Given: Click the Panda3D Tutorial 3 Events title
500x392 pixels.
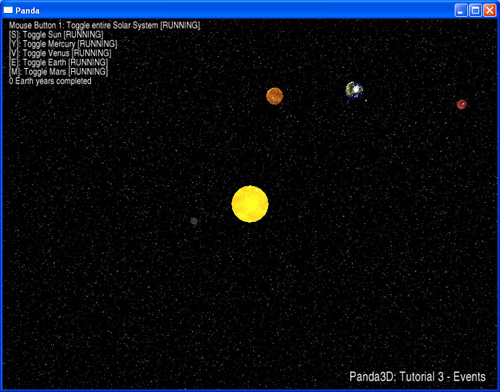Looking at the screenshot, I should point(417,377).
